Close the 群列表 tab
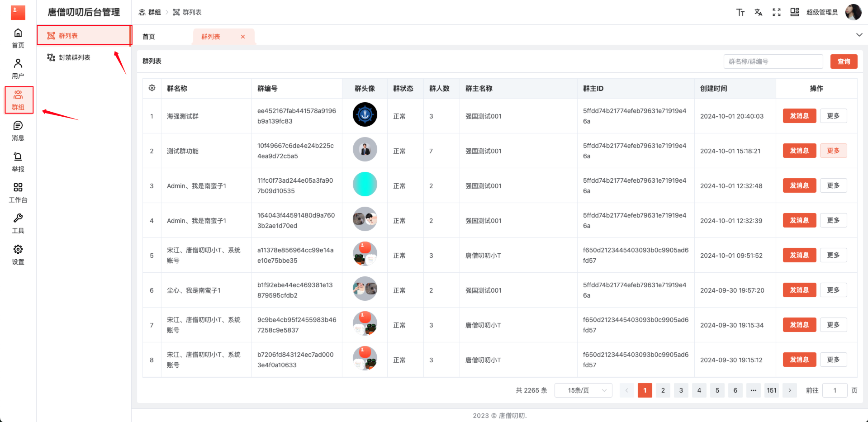The width and height of the screenshot is (868, 422). pyautogui.click(x=243, y=37)
